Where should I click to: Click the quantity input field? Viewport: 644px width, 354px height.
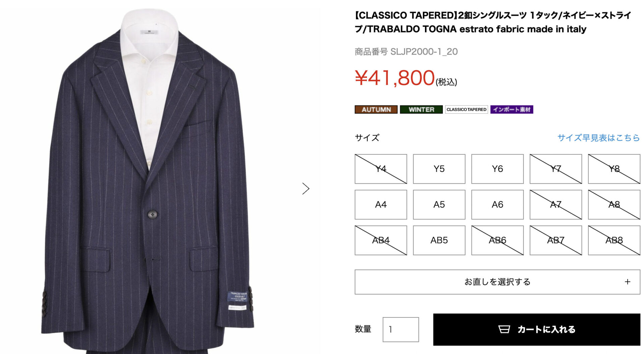point(401,330)
